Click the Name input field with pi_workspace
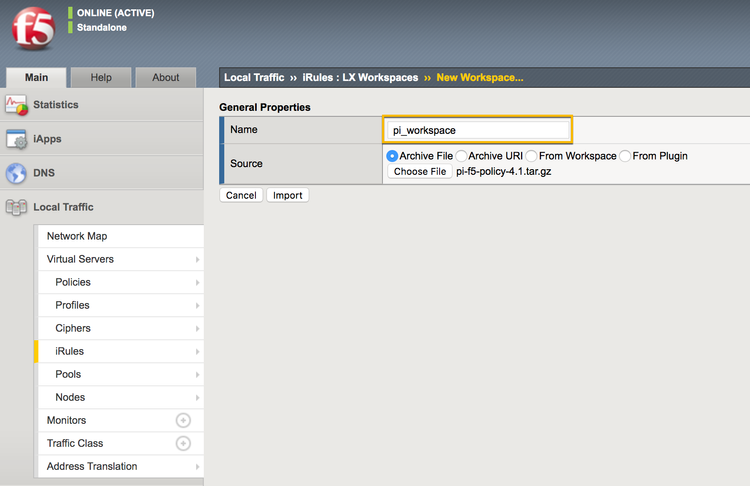Image resolution: width=750 pixels, height=486 pixels. [x=478, y=130]
